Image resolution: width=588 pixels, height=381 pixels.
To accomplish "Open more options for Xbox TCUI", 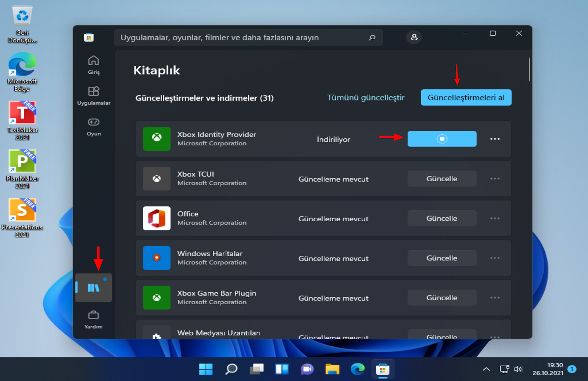I will pyautogui.click(x=495, y=178).
